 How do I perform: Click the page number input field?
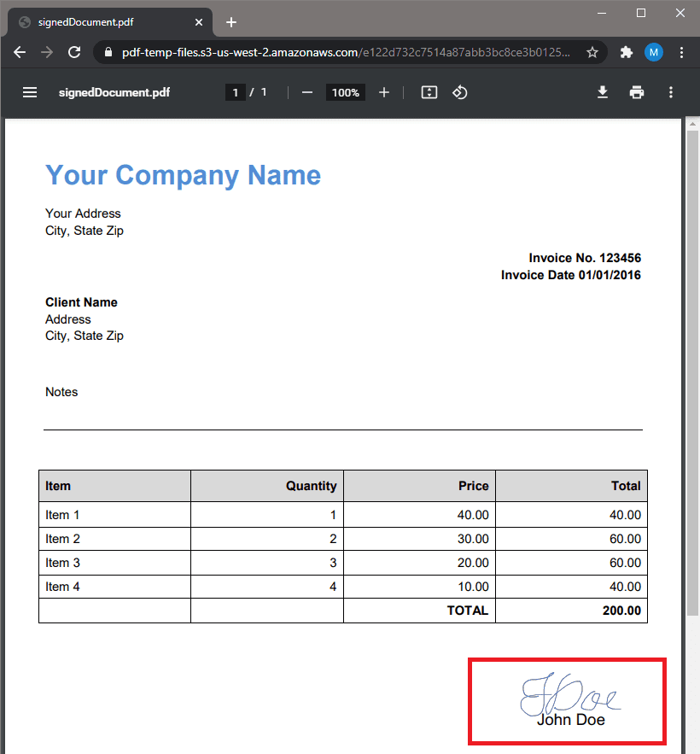pos(236,92)
